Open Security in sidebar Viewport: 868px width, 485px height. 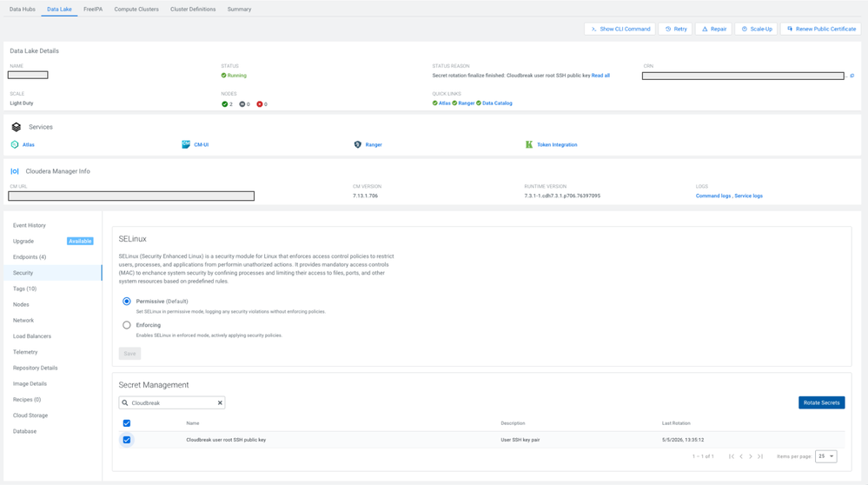click(53, 273)
